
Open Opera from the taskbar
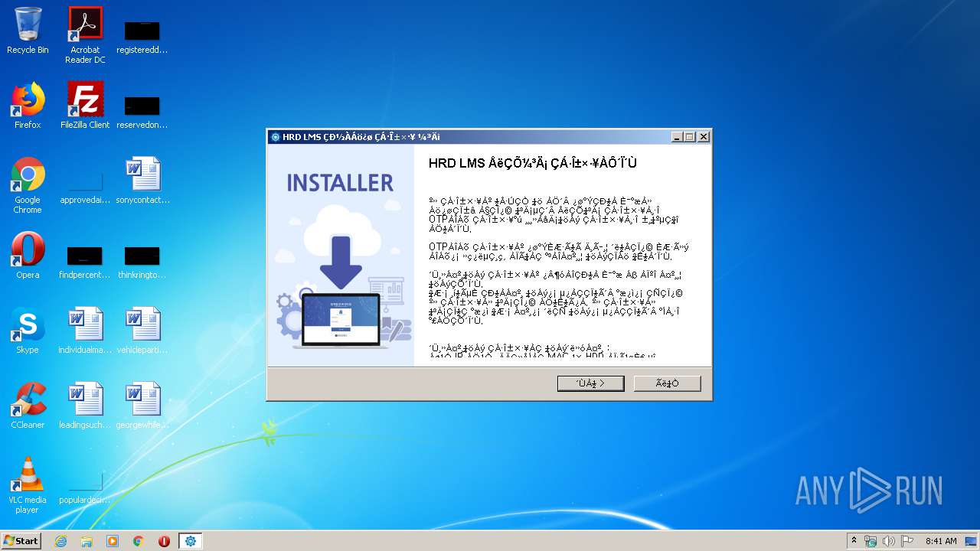pos(164,541)
